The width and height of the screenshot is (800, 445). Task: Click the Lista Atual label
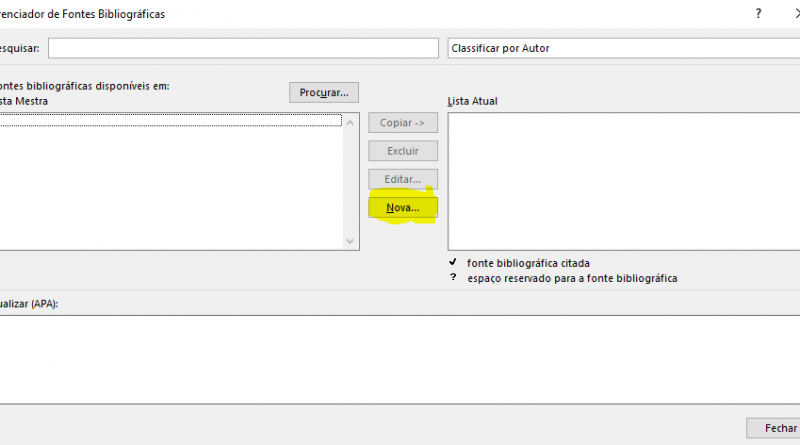point(472,101)
